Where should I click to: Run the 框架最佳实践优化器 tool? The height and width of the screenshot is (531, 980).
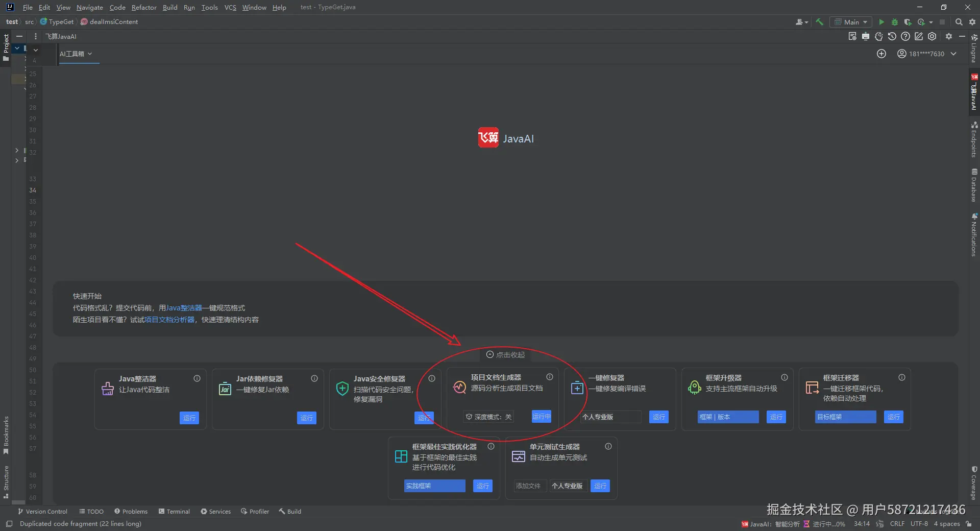(x=483, y=486)
